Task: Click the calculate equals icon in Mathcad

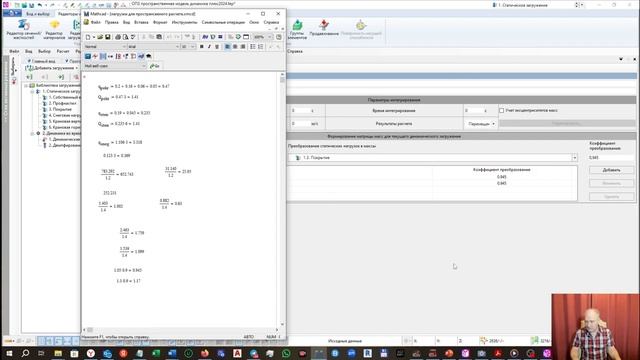Action: coord(220,37)
